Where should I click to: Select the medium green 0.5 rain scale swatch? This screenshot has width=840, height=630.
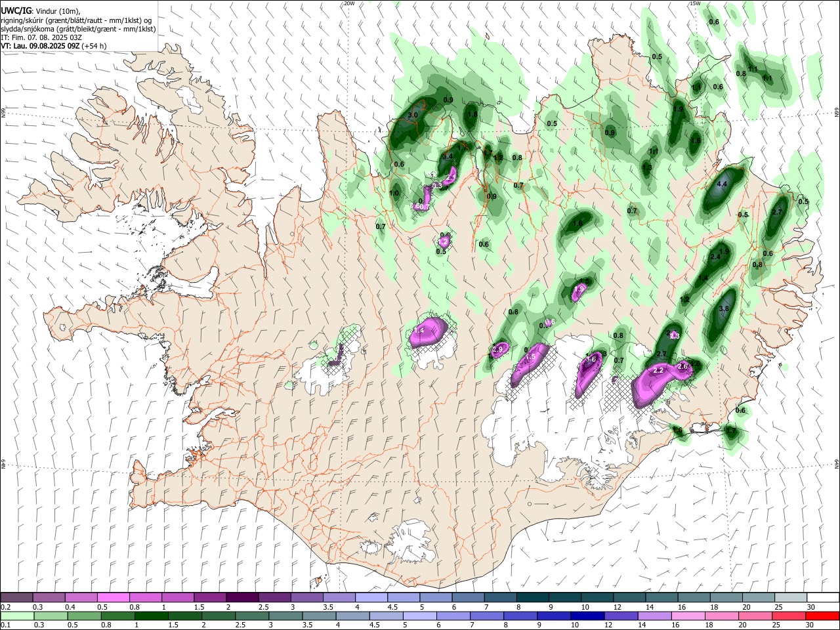84,616
